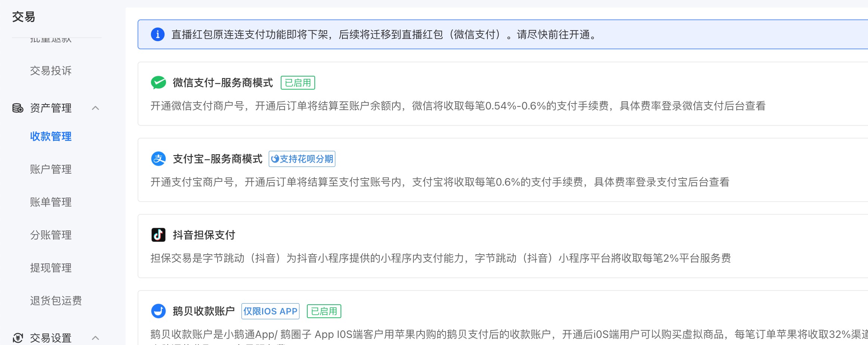Click the 资产管理 database coin icon
Screen dimensions: 868x345
pos(18,108)
